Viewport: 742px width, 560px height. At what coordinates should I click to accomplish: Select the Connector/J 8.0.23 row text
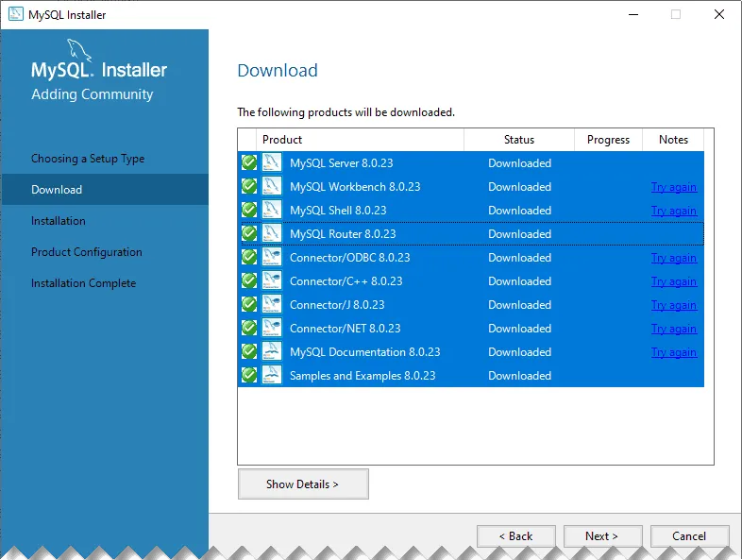click(337, 305)
